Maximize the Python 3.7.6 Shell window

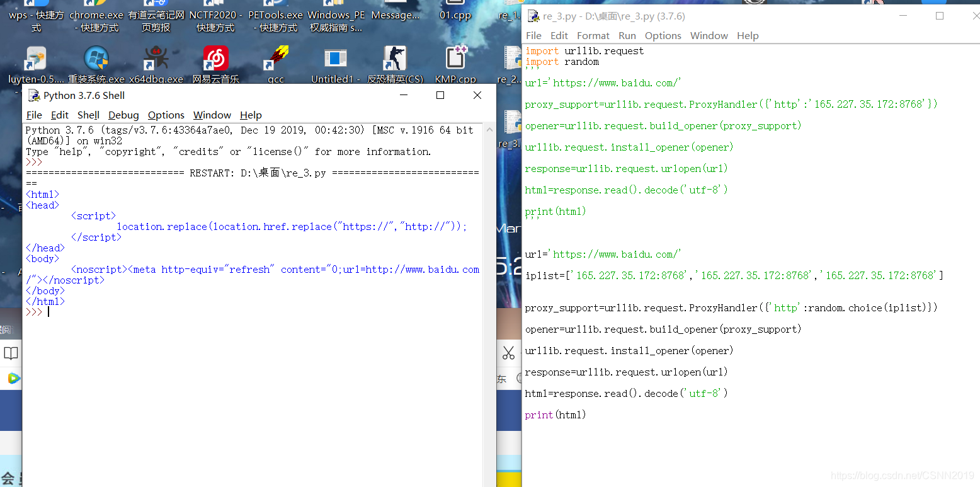click(440, 95)
